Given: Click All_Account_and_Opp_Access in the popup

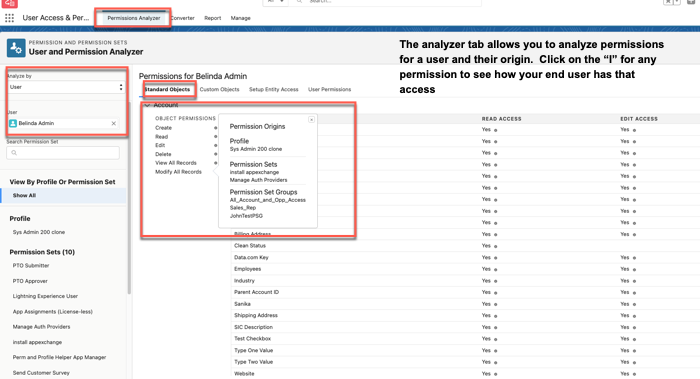Looking at the screenshot, I should [x=267, y=200].
